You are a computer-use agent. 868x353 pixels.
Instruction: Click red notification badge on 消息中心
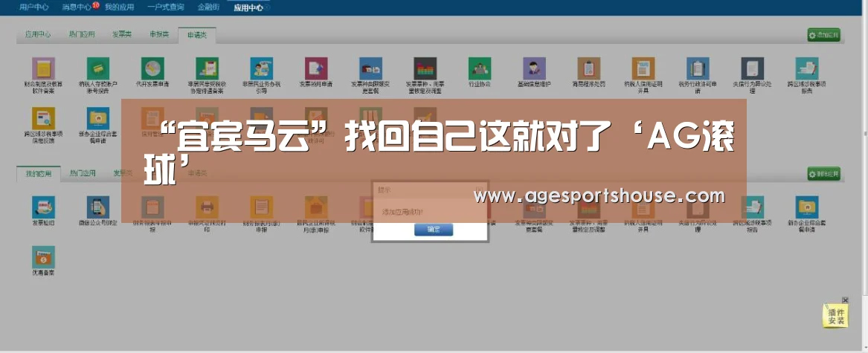coord(95,5)
